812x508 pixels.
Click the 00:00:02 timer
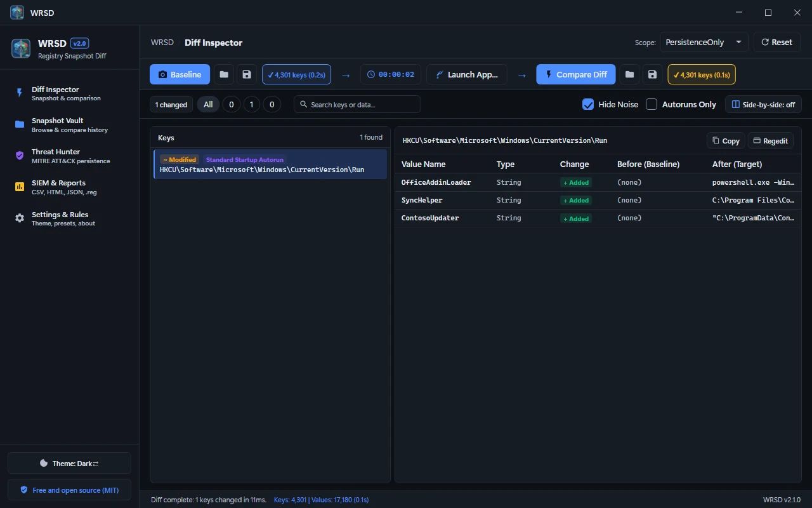pos(391,74)
